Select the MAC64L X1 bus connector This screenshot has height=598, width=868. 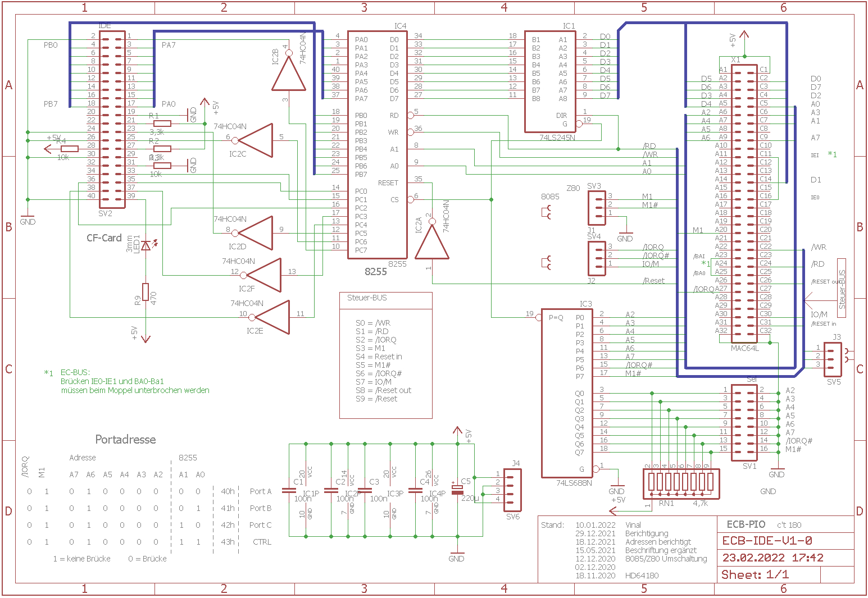pos(744,203)
